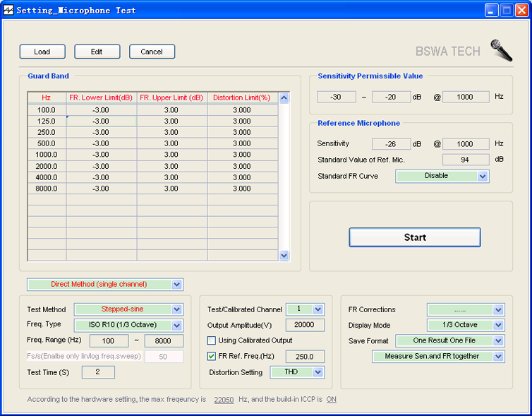Viewport: 532px width, 416px height.
Task: Click the Output Amplitude(V) input field
Action: (x=305, y=325)
